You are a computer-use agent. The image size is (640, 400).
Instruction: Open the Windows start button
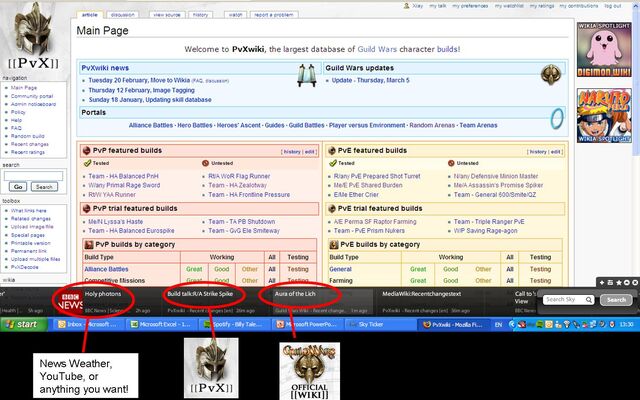[24, 324]
